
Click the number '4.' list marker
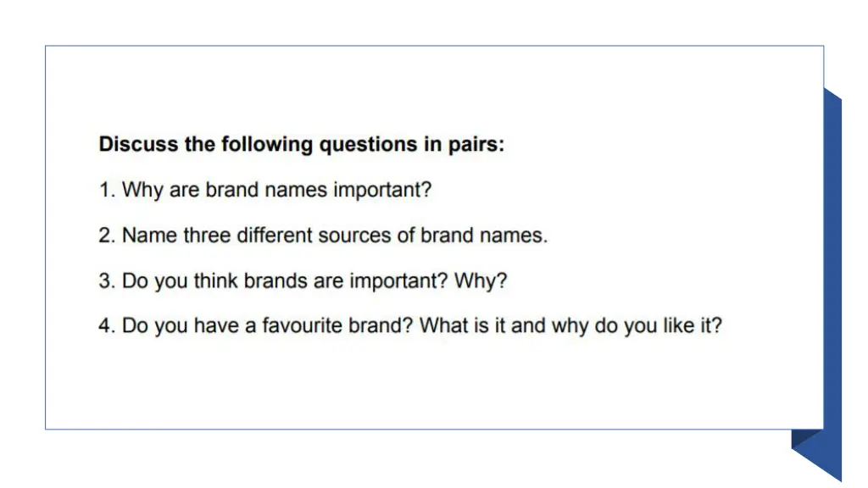[x=107, y=325]
